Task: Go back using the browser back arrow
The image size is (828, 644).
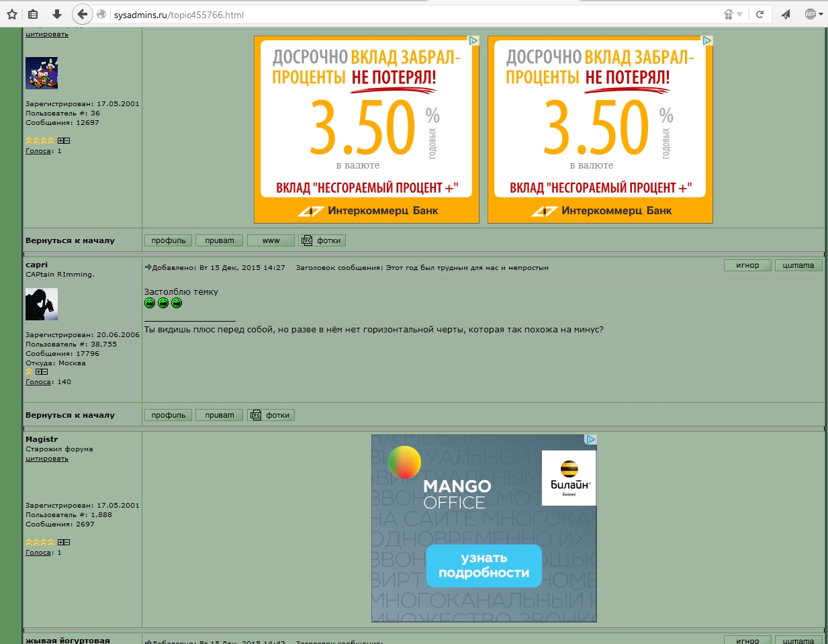Action: [x=82, y=14]
